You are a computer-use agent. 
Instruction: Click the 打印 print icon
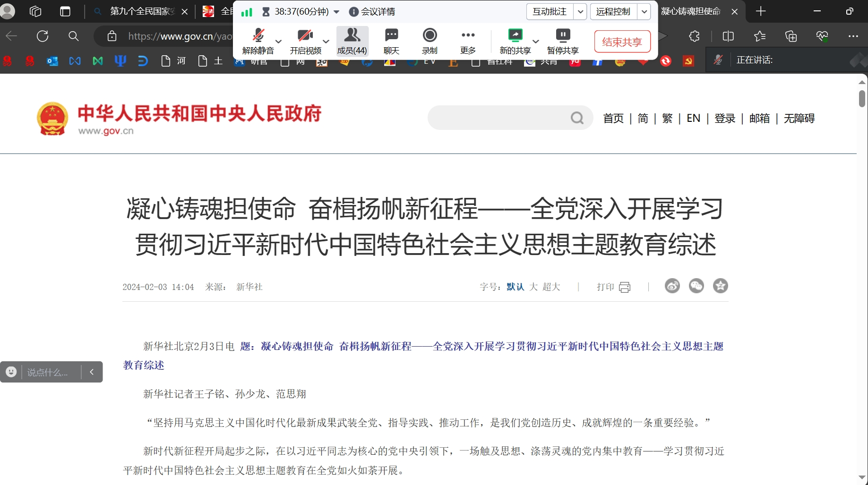[624, 287]
